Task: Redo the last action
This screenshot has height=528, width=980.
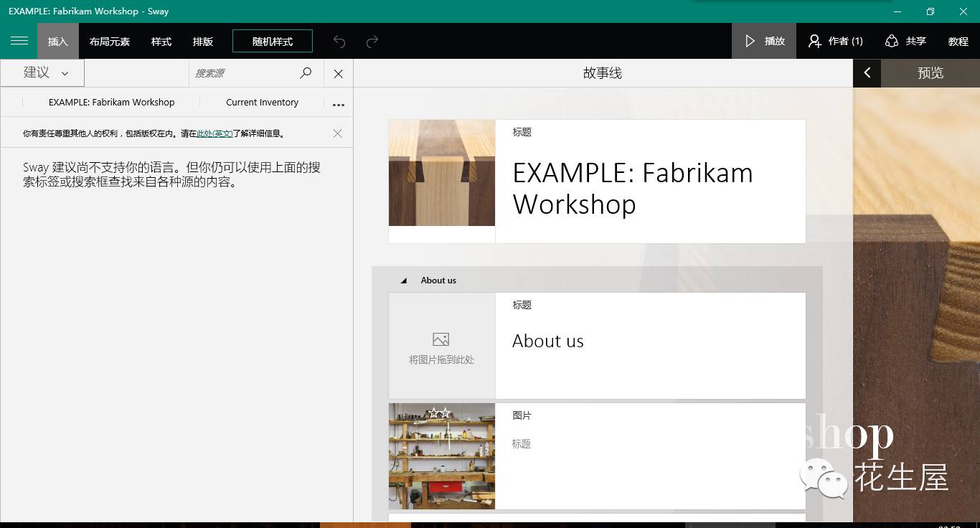Action: (x=372, y=42)
